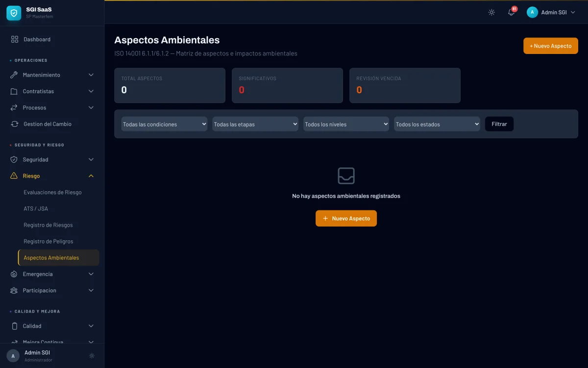Click the Filtrar button

pos(499,124)
